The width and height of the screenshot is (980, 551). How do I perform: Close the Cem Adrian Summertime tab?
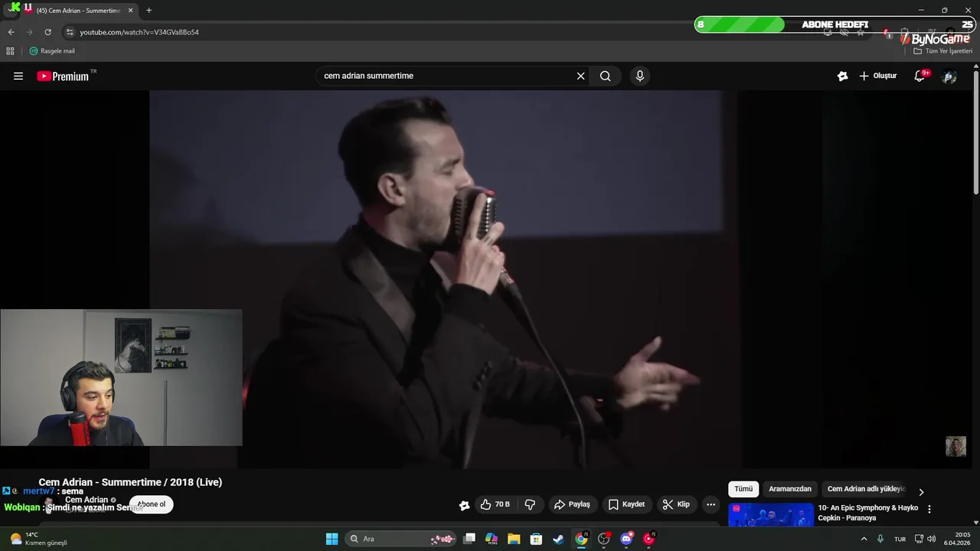(130, 10)
